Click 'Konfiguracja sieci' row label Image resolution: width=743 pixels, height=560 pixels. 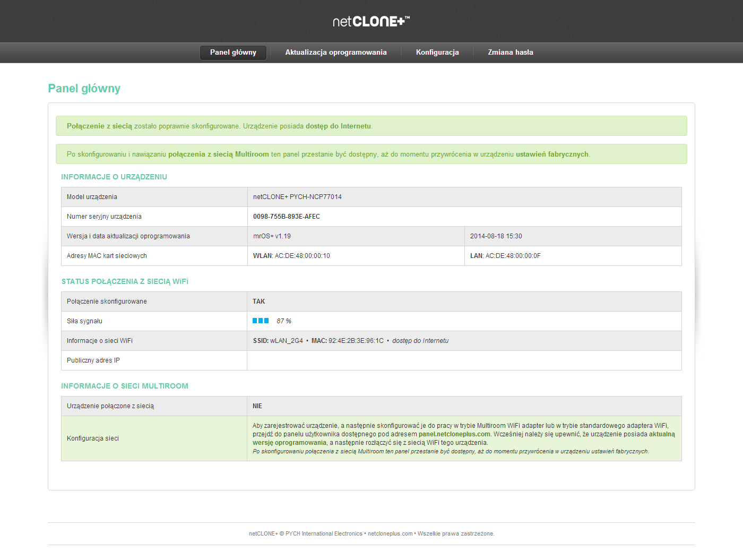pyautogui.click(x=93, y=438)
